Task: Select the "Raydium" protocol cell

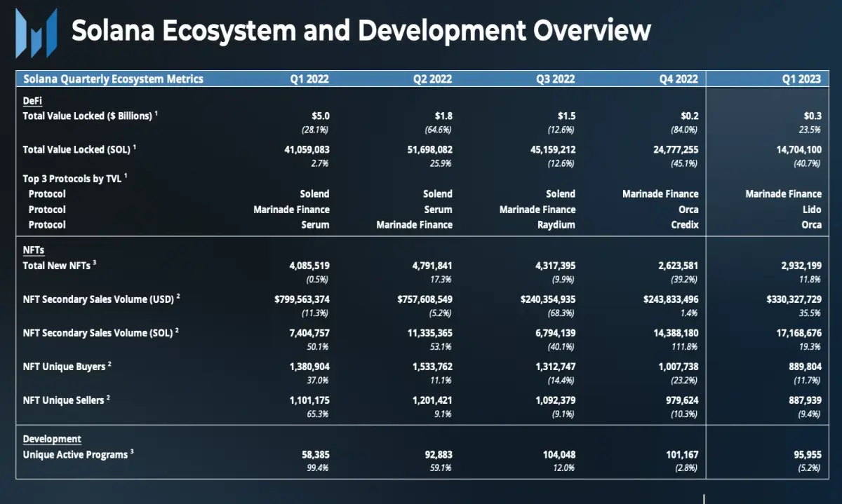Action: pyautogui.click(x=558, y=224)
